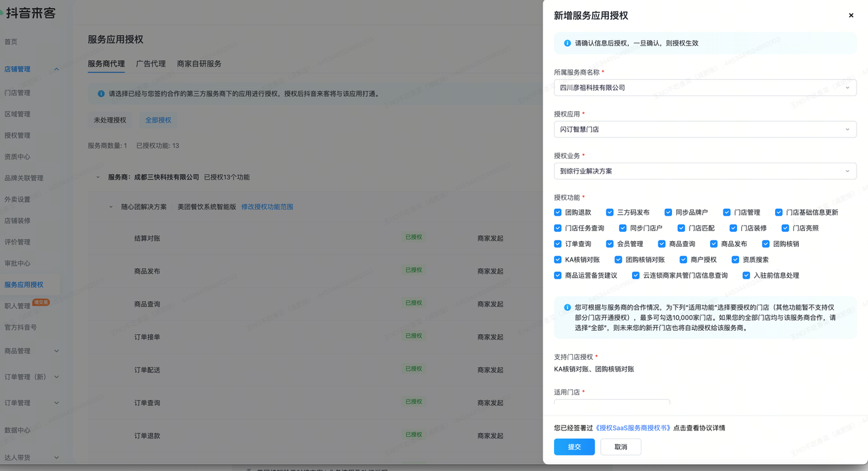
Task: Uncheck the 资质搜索 option
Action: click(x=735, y=260)
